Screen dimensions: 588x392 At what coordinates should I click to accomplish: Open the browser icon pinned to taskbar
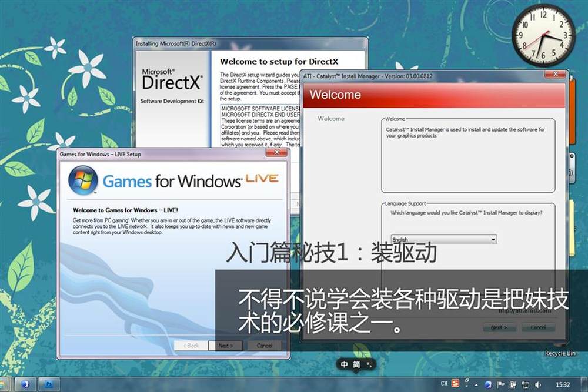[x=25, y=384]
